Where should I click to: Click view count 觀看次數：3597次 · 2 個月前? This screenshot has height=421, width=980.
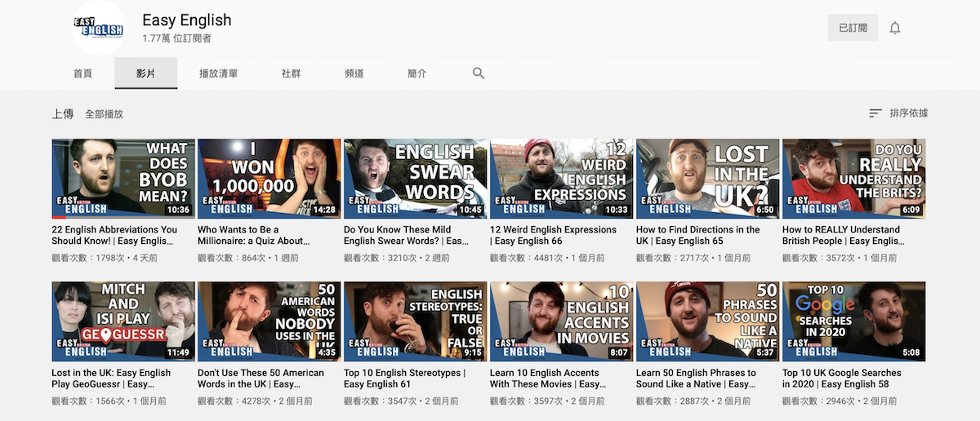[547, 401]
